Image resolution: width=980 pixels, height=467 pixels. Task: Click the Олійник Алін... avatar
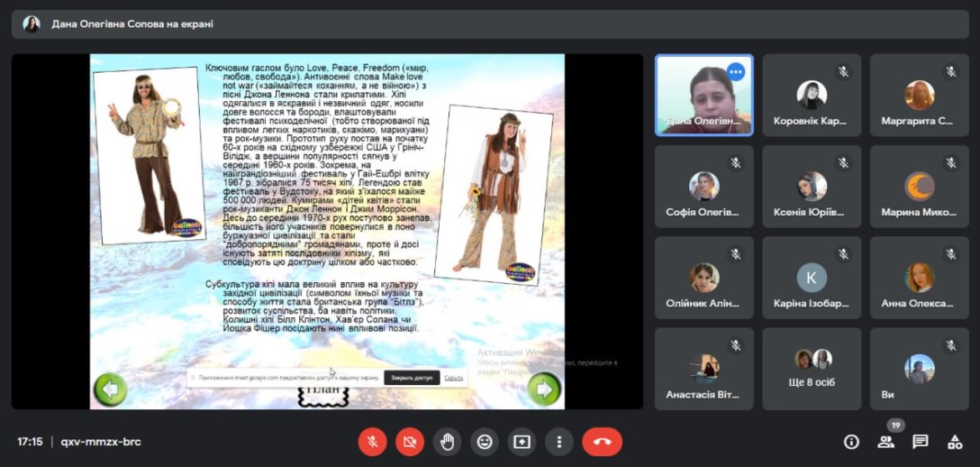[x=704, y=278]
